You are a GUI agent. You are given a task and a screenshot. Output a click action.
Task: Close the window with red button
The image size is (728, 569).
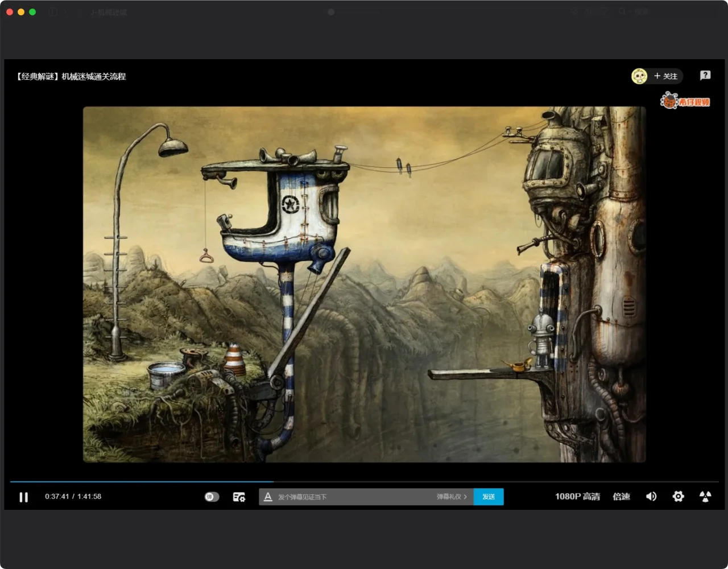[x=10, y=12]
